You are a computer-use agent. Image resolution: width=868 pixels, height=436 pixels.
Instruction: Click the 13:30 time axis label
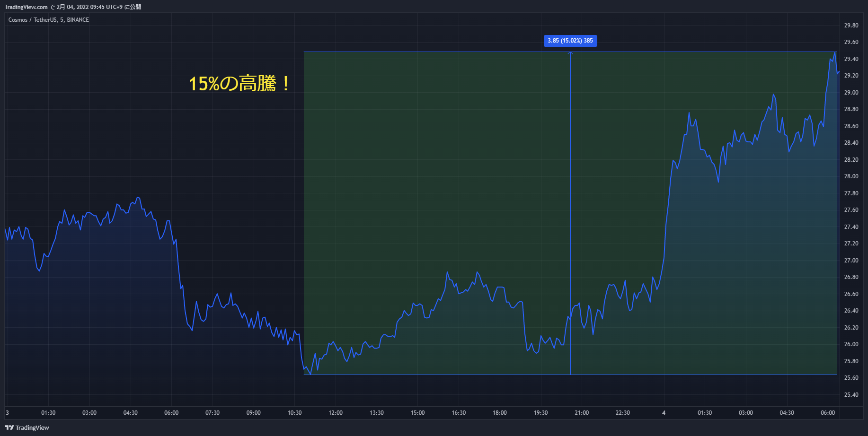point(377,413)
